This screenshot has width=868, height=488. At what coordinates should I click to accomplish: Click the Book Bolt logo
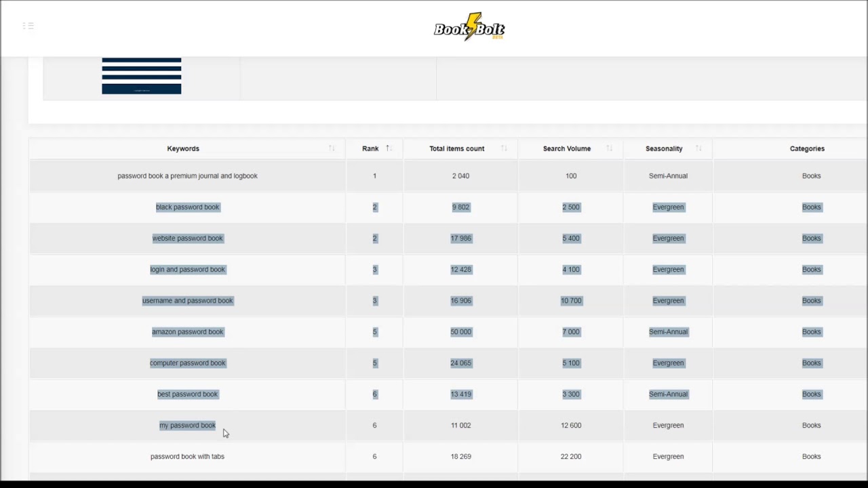469,27
